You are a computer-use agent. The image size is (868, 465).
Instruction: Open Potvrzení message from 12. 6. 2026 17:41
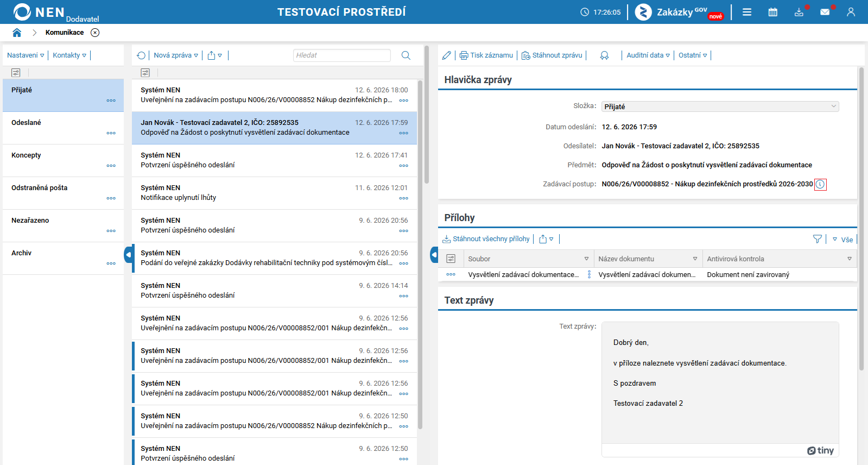274,160
